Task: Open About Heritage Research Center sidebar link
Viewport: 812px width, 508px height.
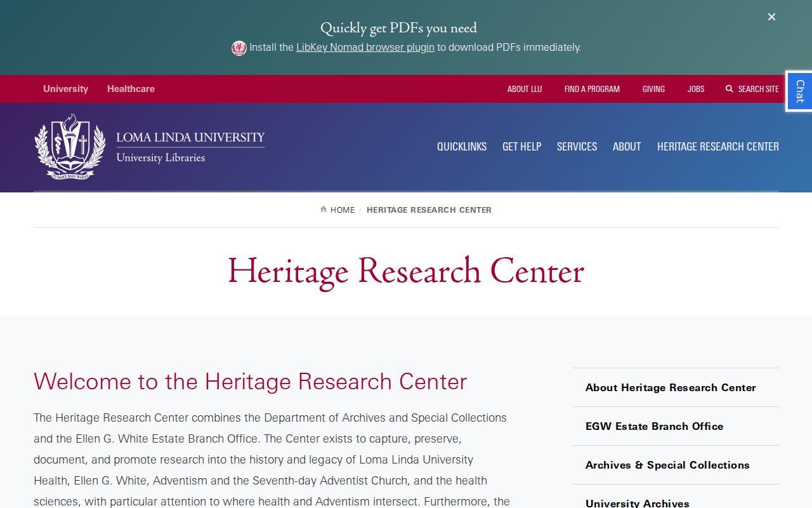Action: (676, 387)
